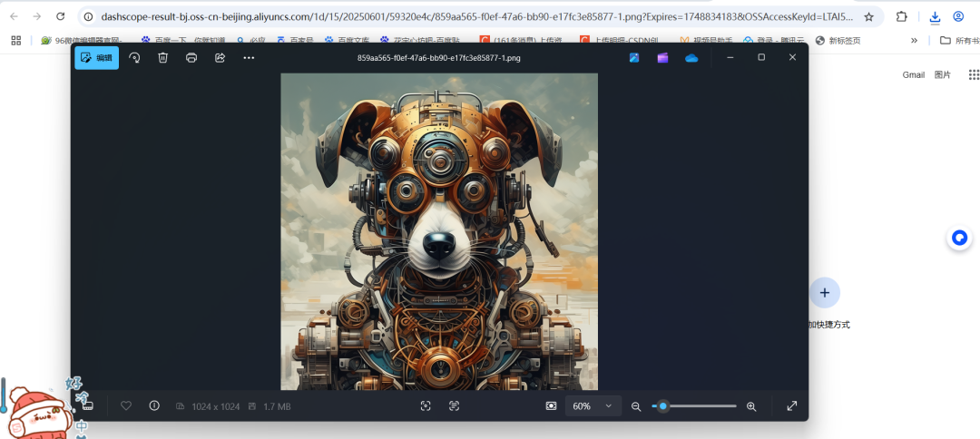Maximize the Photos window
The image size is (980, 439).
point(761,57)
